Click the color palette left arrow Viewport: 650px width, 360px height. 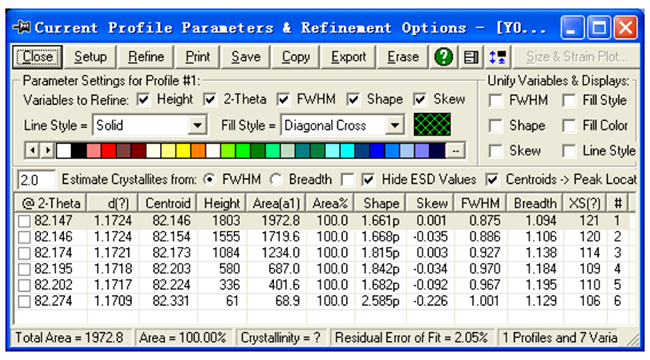coord(32,151)
